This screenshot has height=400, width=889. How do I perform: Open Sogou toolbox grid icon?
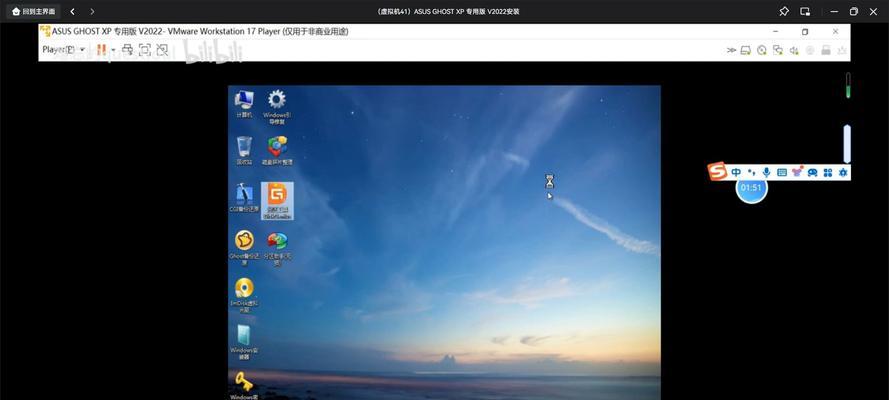click(828, 172)
